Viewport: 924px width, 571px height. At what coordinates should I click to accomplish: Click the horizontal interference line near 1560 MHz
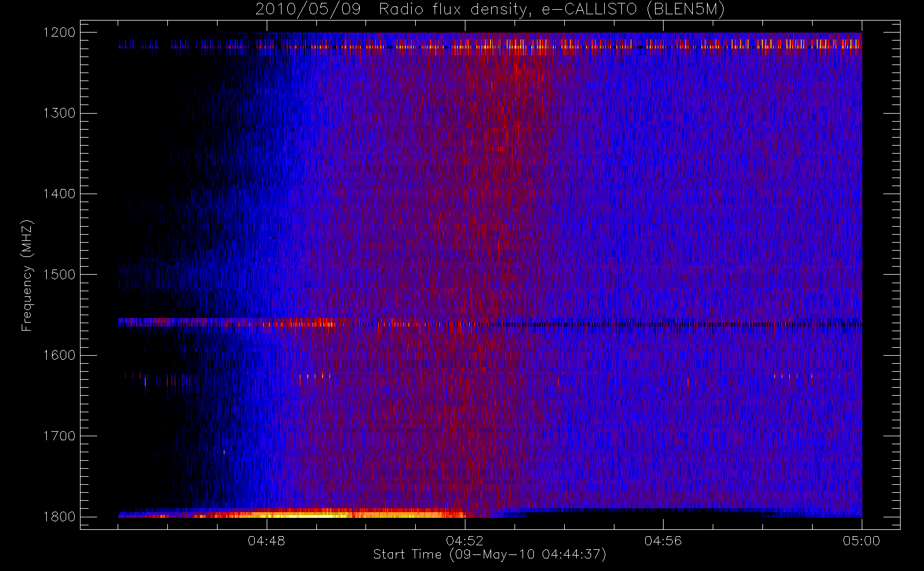point(490,323)
